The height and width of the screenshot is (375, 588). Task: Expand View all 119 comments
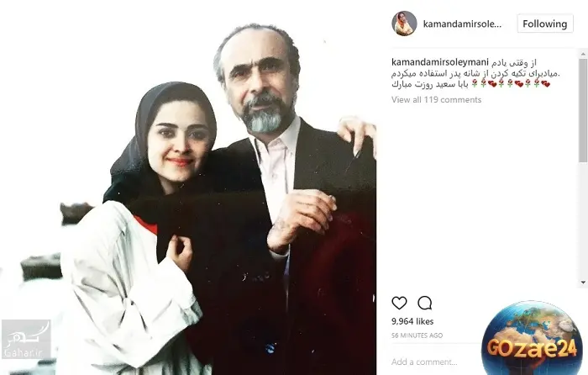(x=436, y=100)
